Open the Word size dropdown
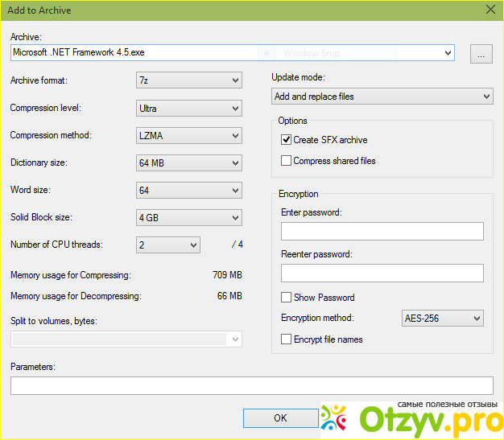504x440 pixels. 189,191
